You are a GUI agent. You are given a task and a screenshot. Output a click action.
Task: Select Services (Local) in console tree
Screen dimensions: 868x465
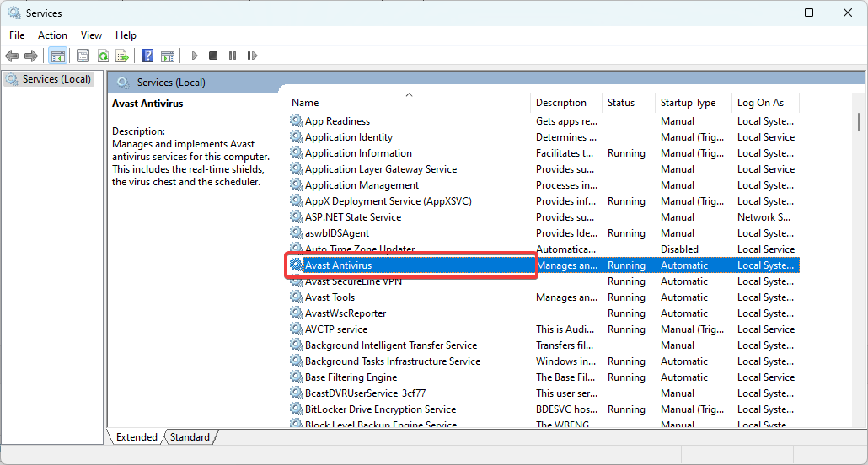pyautogui.click(x=49, y=79)
